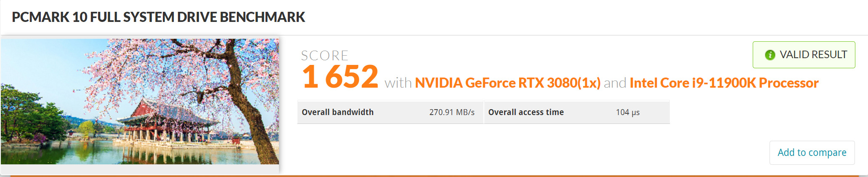The width and height of the screenshot is (868, 177).
Task: Click the 270.91 MB/s bandwidth value
Action: pos(451,113)
